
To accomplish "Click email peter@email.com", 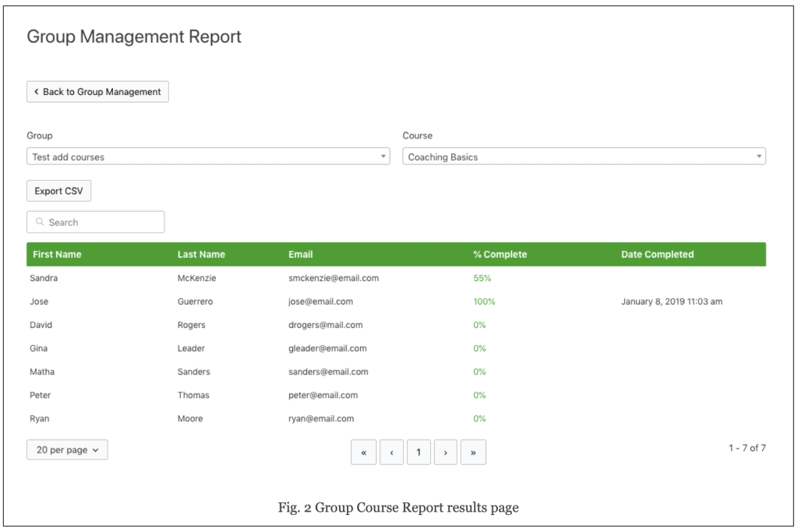I will pos(323,395).
